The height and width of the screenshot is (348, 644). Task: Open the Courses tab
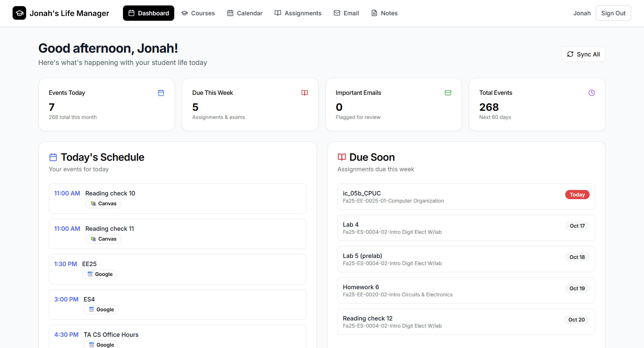pyautogui.click(x=198, y=13)
